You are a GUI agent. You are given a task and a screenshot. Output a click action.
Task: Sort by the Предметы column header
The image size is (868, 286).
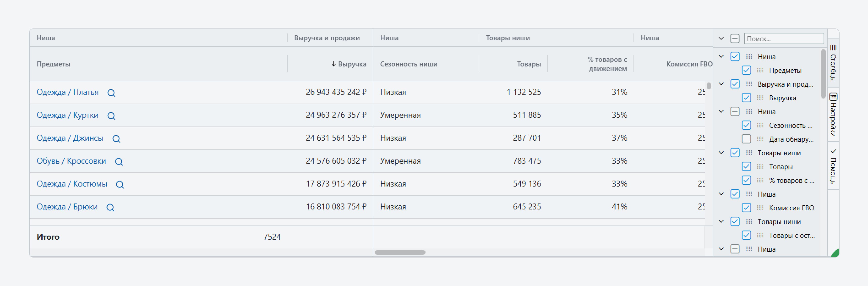(x=53, y=64)
